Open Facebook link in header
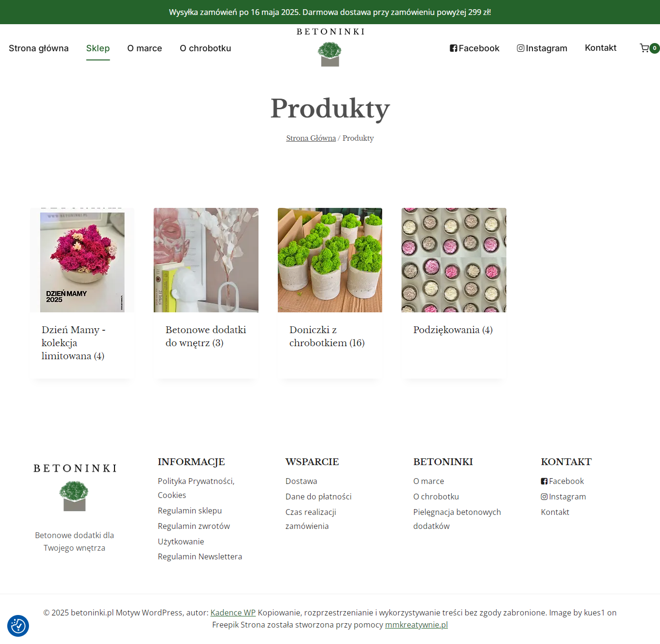Viewport: 660px width, 644px height. pyautogui.click(x=474, y=48)
